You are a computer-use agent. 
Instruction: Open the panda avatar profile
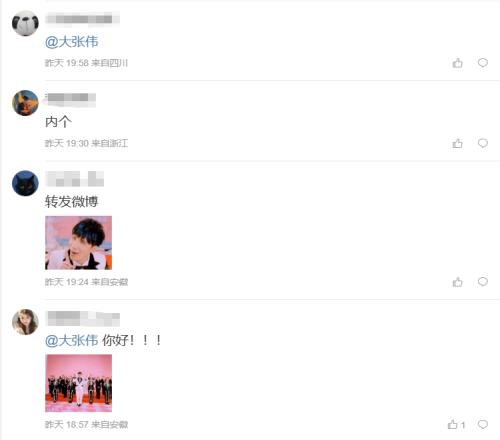pyautogui.click(x=25, y=23)
